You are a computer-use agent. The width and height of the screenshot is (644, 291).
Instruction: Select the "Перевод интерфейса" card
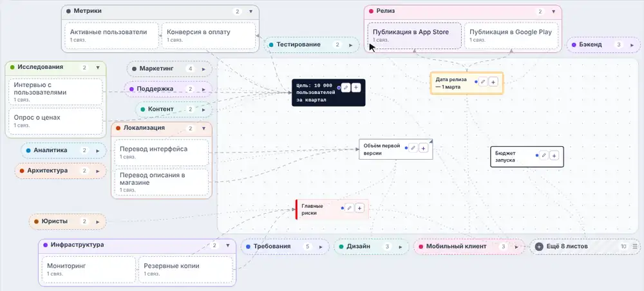(x=162, y=153)
